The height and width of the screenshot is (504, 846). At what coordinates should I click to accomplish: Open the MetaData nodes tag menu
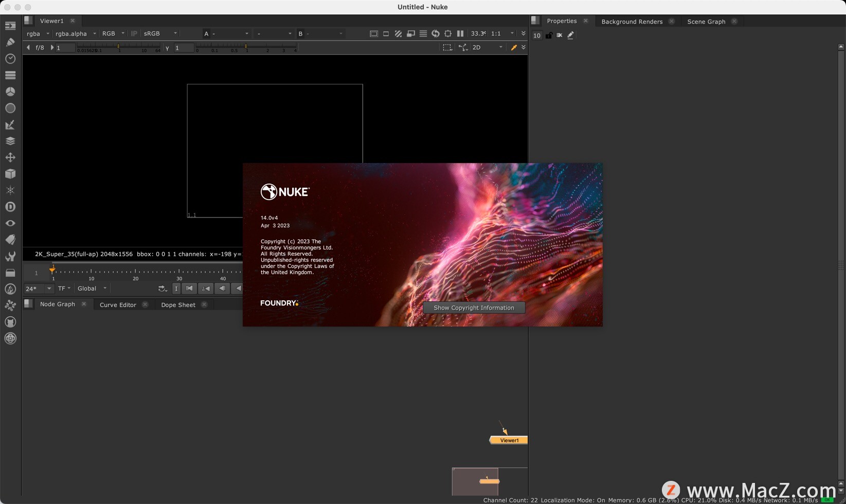tap(10, 240)
